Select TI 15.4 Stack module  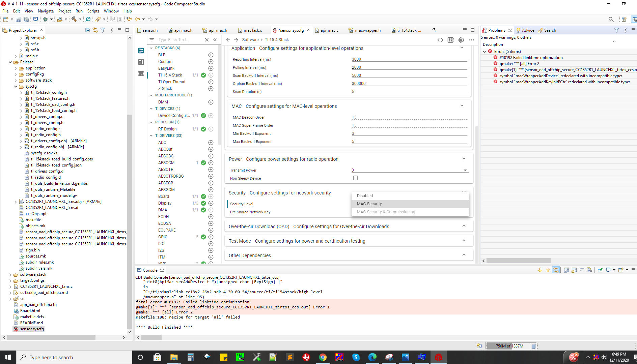[x=170, y=75]
